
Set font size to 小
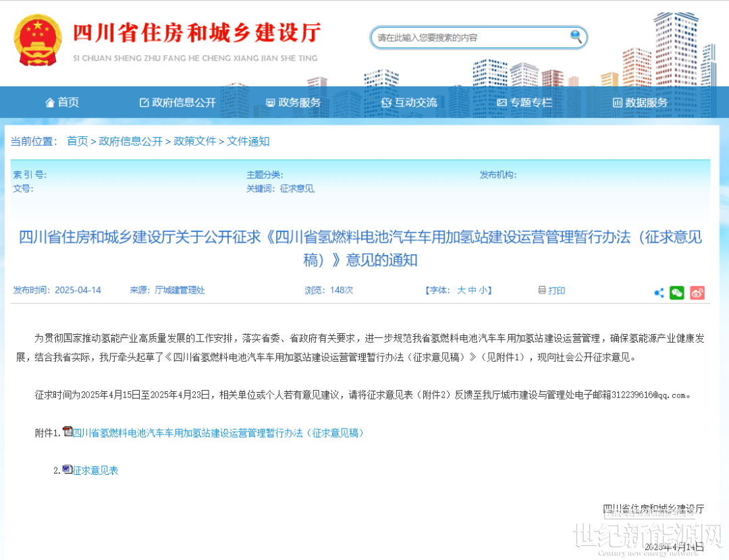point(483,290)
